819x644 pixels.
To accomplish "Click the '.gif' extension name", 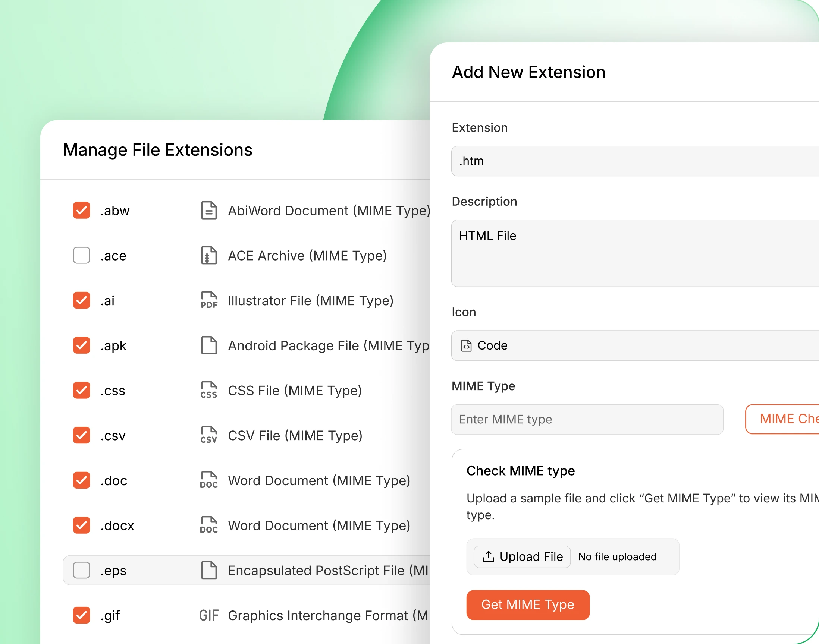I will pos(110,616).
